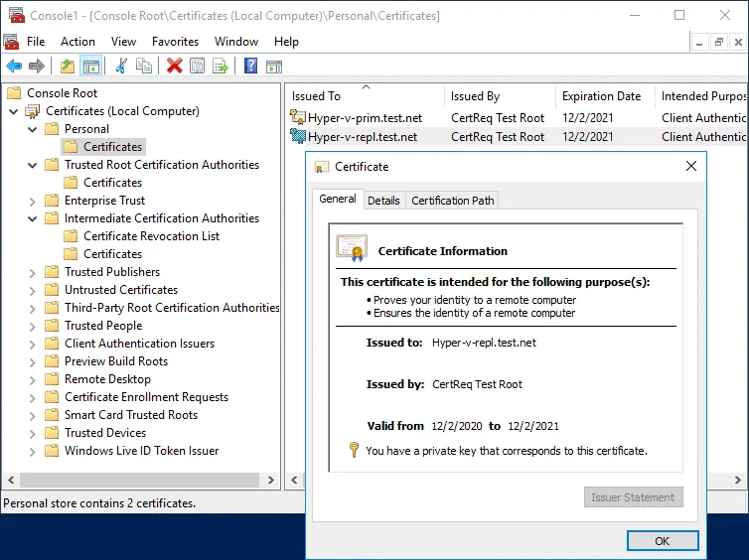
Task: Expand the Remote Desktop store arrow
Action: [33, 379]
